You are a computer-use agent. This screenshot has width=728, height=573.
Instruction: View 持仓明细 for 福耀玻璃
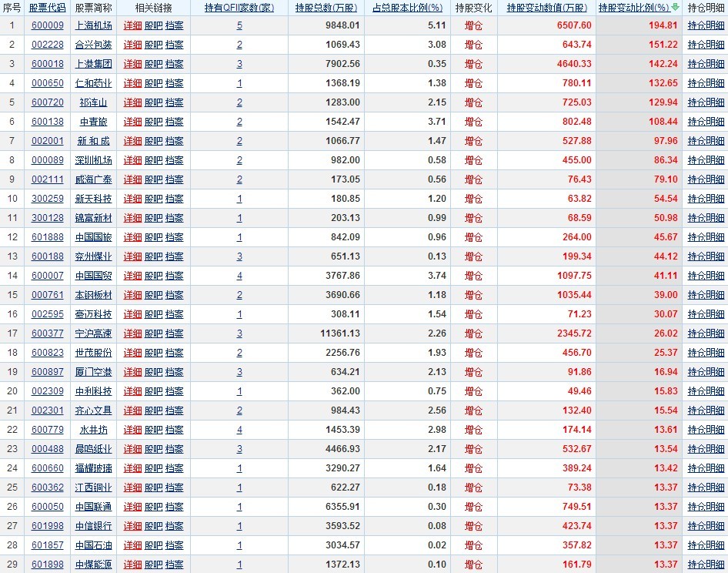[x=706, y=468]
